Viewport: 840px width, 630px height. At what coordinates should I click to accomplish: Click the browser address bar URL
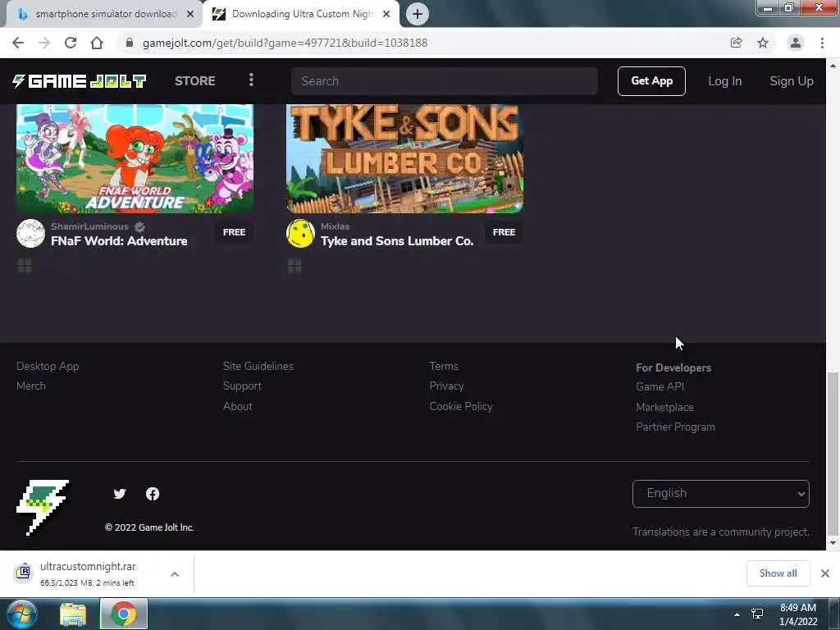(x=285, y=43)
